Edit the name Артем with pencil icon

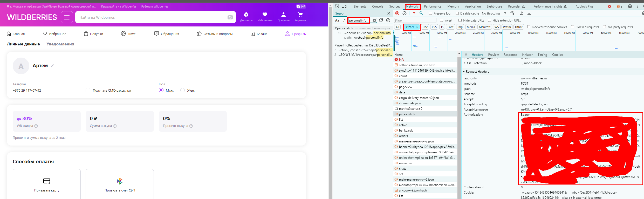point(52,65)
